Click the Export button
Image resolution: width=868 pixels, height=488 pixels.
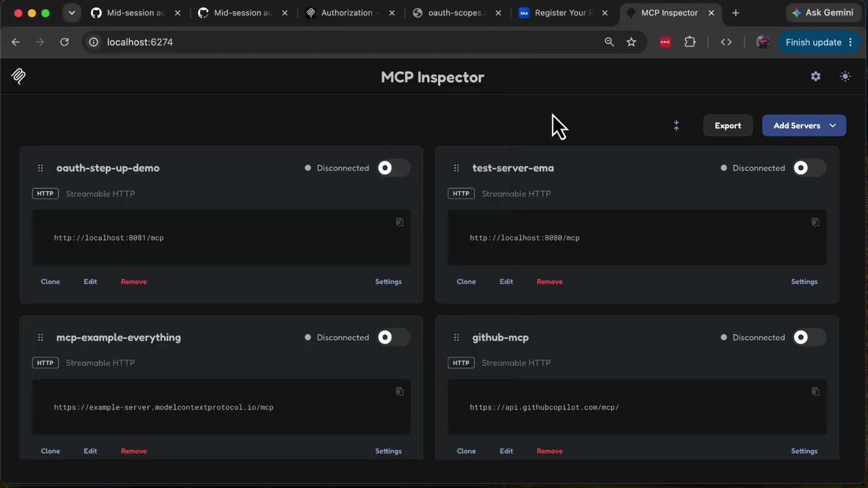(x=728, y=125)
